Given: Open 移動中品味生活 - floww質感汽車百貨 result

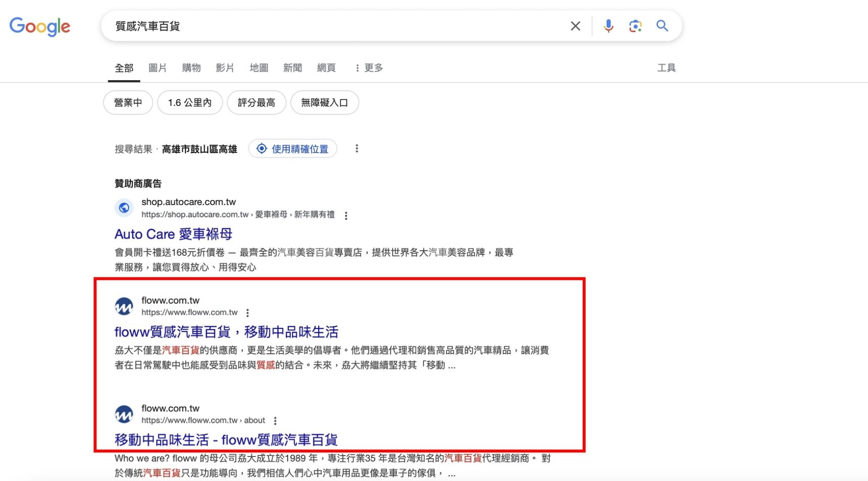Looking at the screenshot, I should [226, 440].
